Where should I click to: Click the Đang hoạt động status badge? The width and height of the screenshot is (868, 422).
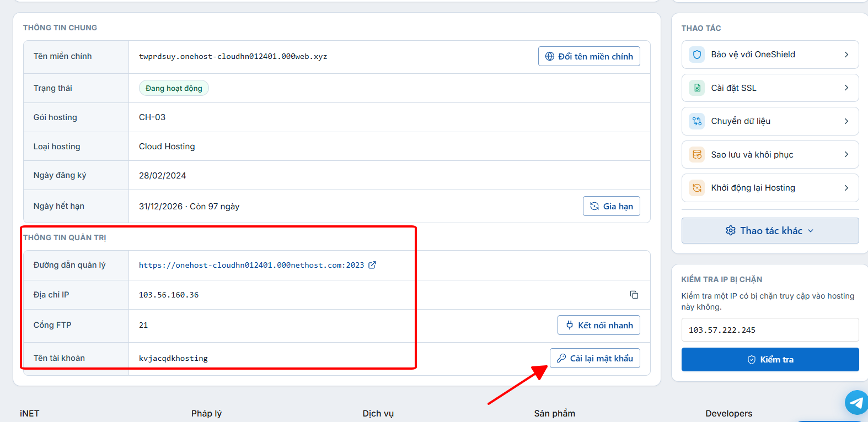click(174, 88)
